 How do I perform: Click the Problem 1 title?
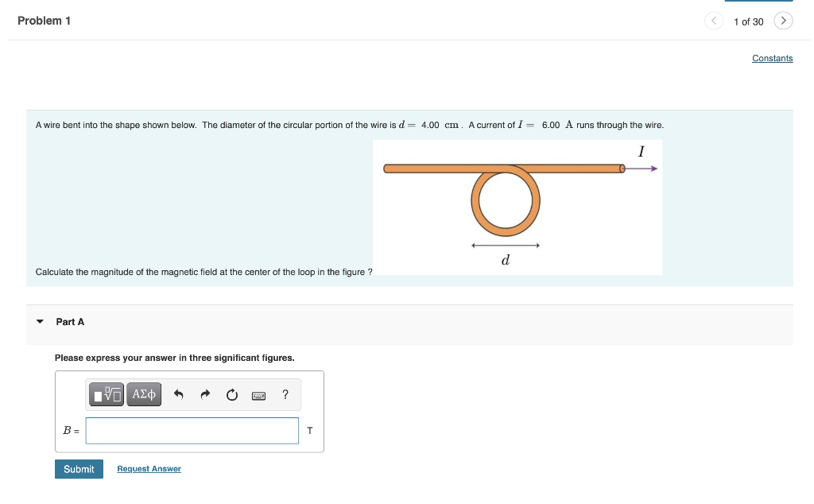[46, 21]
